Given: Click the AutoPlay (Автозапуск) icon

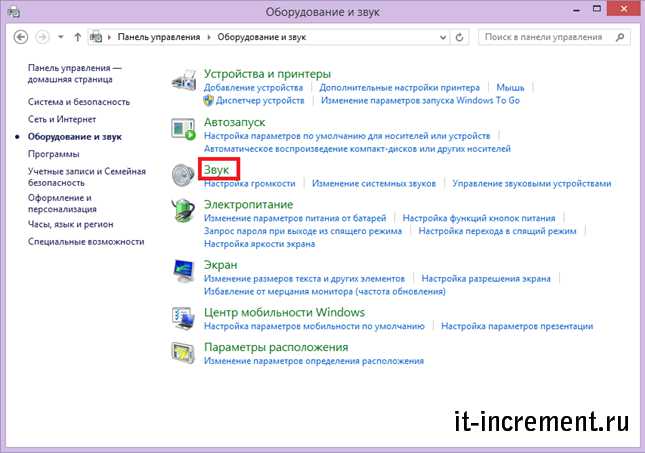Looking at the screenshot, I should coord(183,129).
